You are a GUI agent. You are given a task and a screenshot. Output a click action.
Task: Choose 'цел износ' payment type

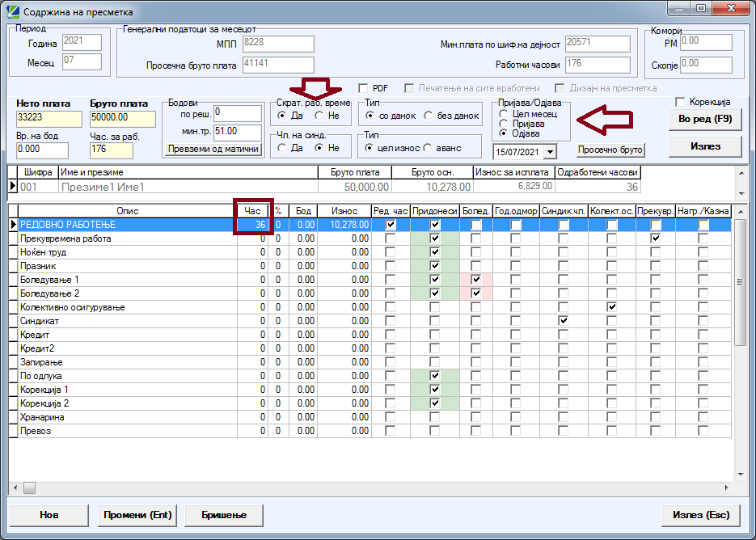pos(370,148)
